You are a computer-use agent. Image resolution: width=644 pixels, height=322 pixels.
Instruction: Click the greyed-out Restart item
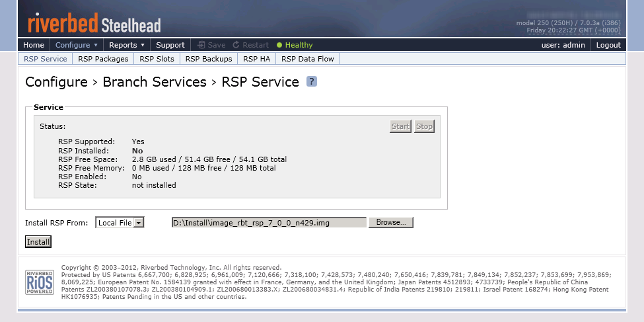click(x=250, y=45)
